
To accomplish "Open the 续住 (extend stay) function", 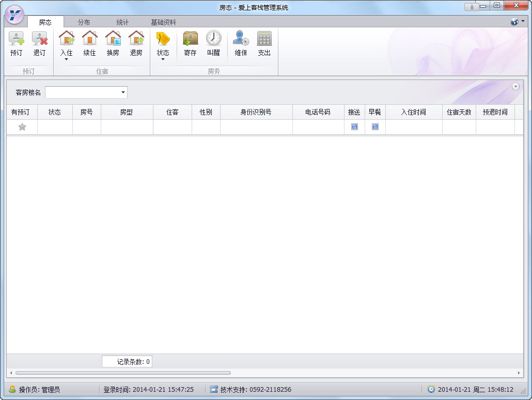I will 89,44.
